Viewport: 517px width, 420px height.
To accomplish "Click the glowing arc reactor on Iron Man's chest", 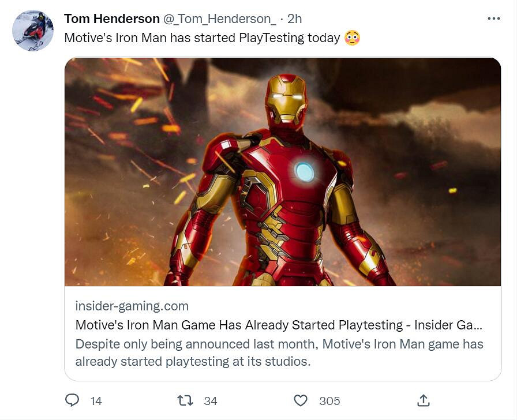I will point(305,171).
